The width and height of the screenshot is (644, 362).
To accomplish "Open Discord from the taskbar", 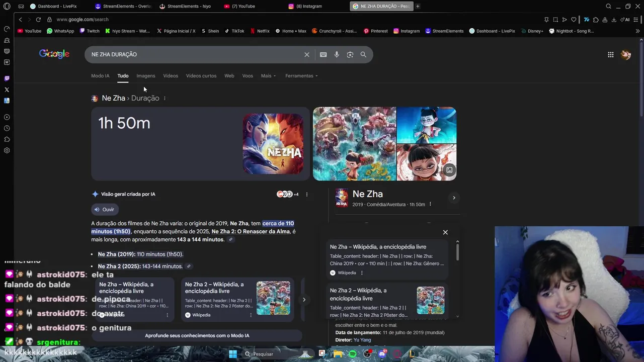I will pos(382,354).
